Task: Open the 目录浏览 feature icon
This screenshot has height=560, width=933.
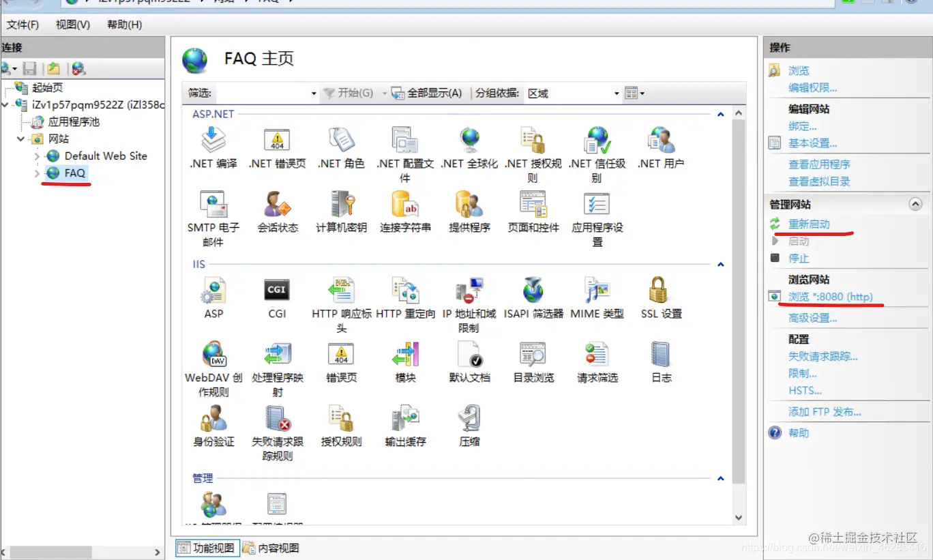Action: pyautogui.click(x=533, y=354)
